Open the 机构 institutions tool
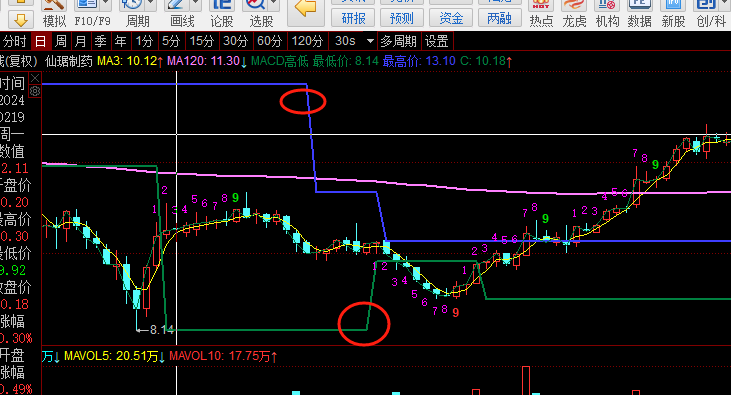731x395 pixels. pos(607,14)
